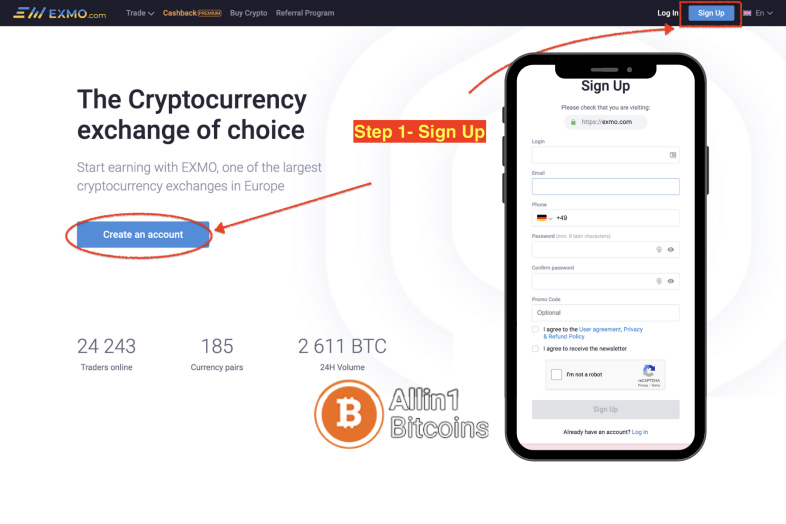The image size is (786, 524).
Task: Expand the En language selector
Action: [x=764, y=13]
